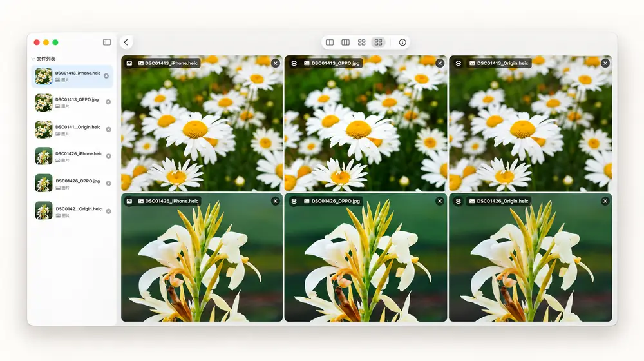Screen dimensions: 644x361
Task: Close the DSC01426_iPhone.heic image pane
Action: pyautogui.click(x=276, y=201)
